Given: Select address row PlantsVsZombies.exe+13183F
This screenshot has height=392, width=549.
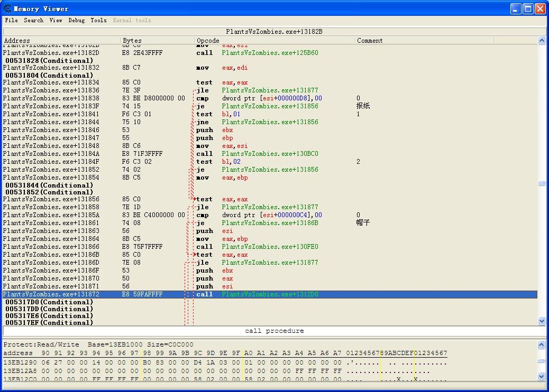Looking at the screenshot, I should point(270,106).
